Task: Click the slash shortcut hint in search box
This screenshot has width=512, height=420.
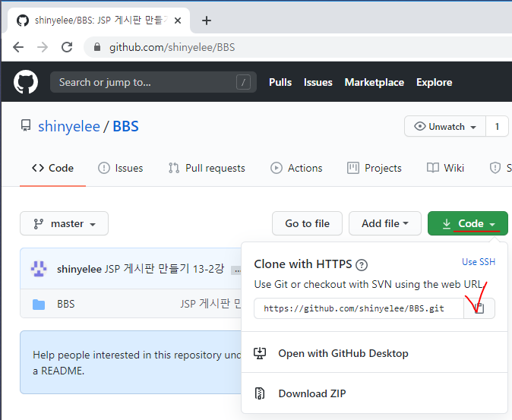Action: click(243, 82)
